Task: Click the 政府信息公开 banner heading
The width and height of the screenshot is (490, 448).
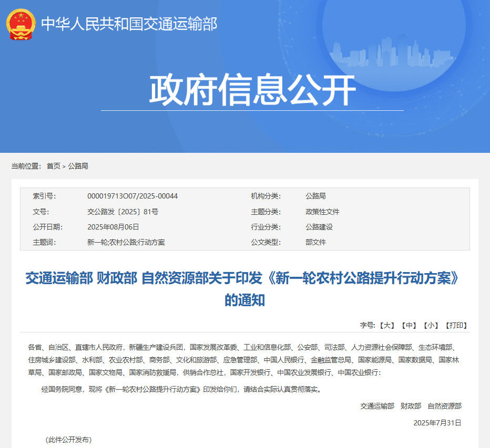Action: tap(252, 90)
